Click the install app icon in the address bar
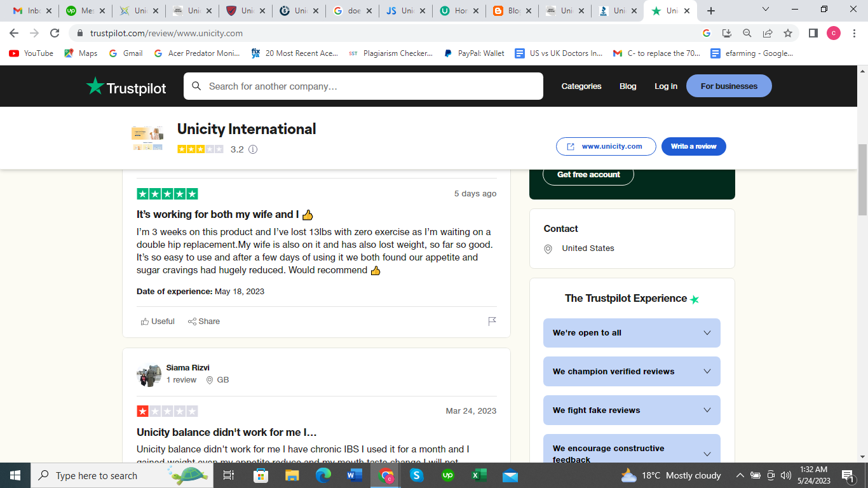Viewport: 868px width, 488px height. coord(727,33)
